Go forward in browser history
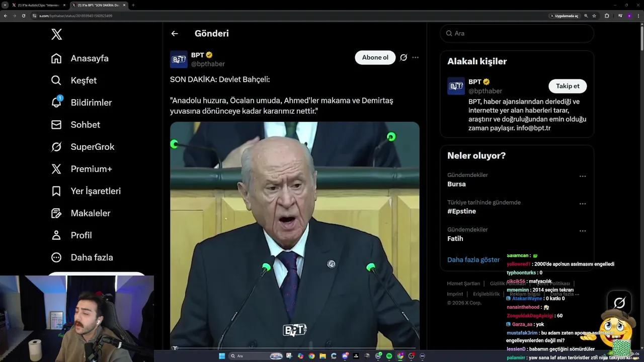 14,16
